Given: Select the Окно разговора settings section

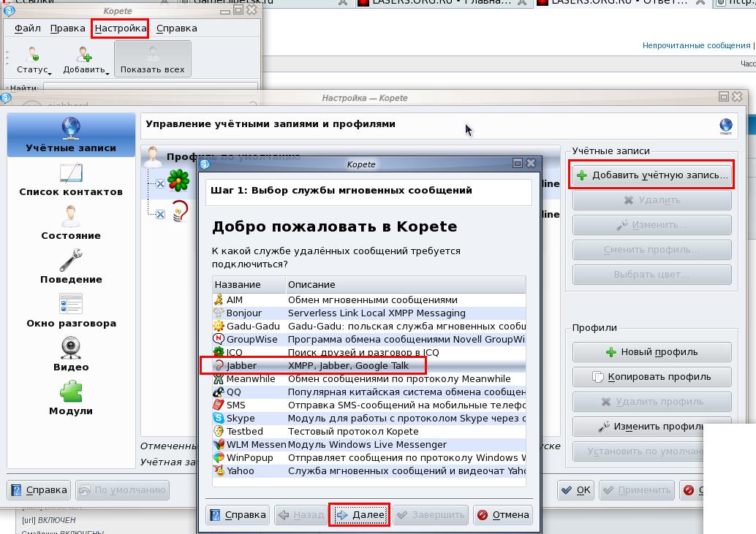Looking at the screenshot, I should (71, 311).
